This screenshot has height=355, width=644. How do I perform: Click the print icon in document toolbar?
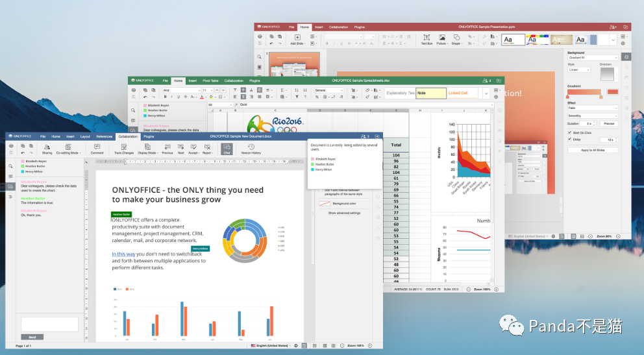[11, 145]
